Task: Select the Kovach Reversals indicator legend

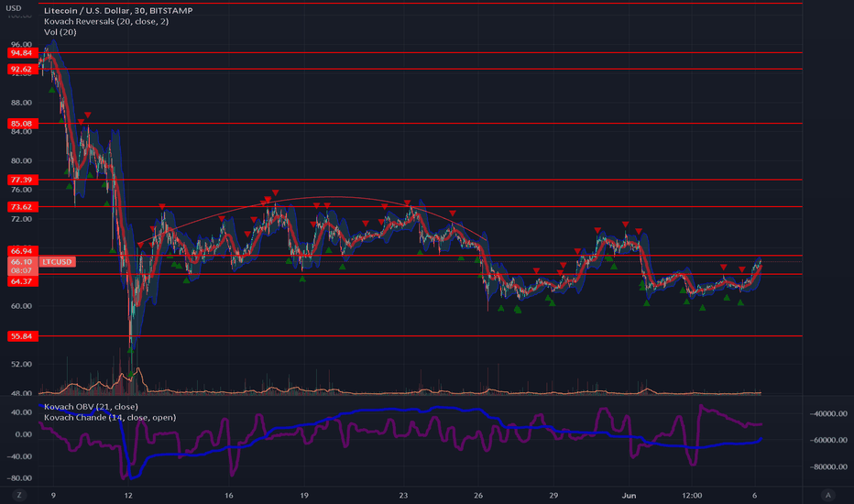Action: click(x=106, y=21)
